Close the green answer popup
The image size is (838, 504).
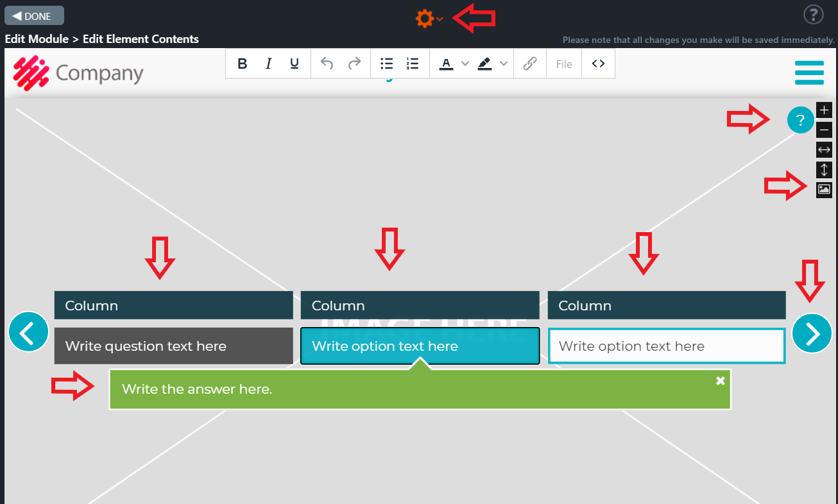click(x=720, y=381)
